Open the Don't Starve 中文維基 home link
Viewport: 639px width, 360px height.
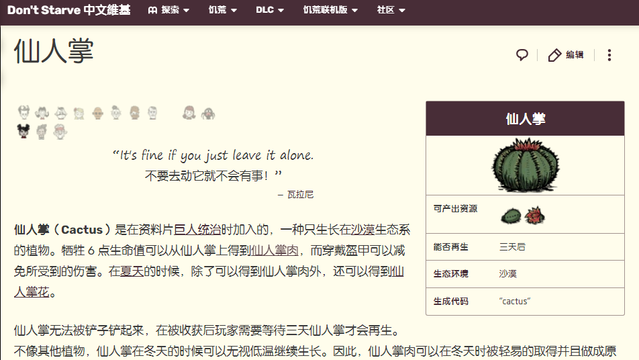point(69,10)
